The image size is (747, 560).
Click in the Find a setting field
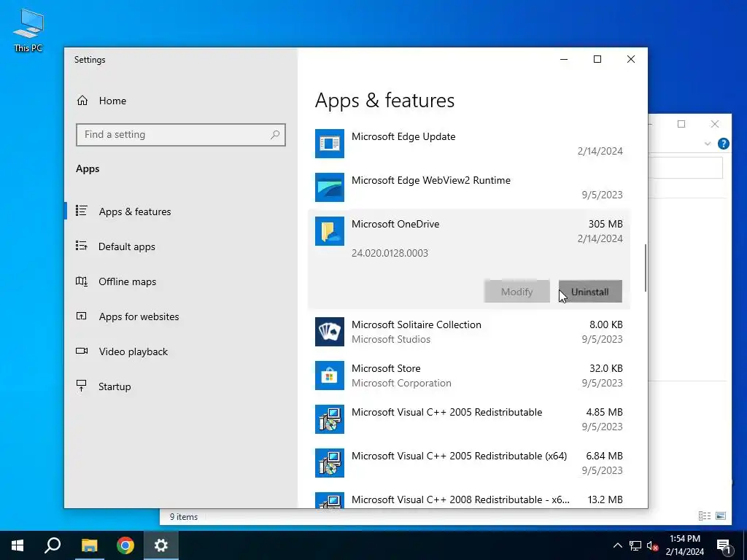181,135
